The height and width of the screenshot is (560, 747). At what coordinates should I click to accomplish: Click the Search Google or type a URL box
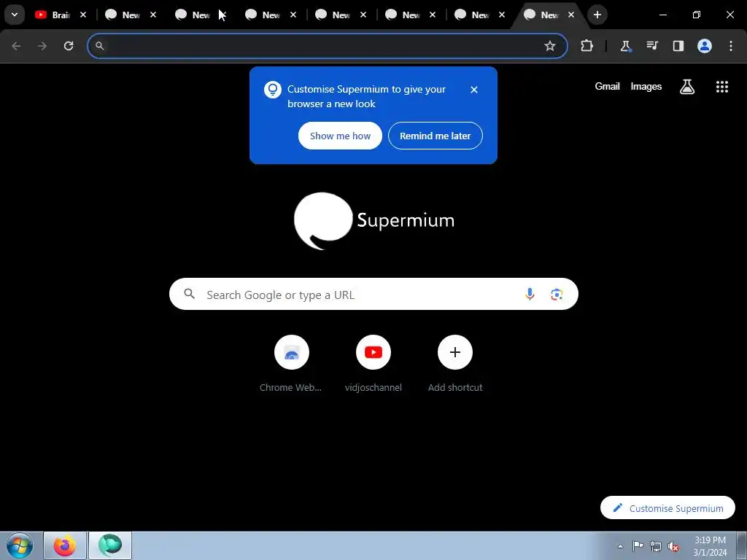[x=373, y=295]
